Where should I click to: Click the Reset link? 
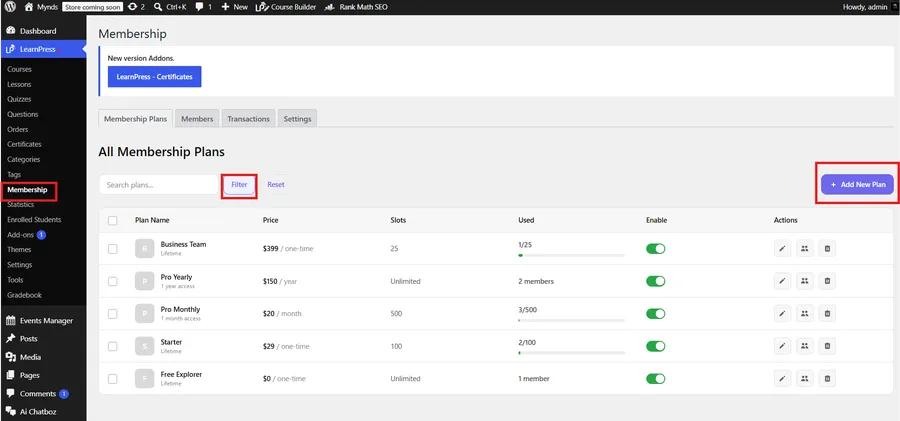[276, 184]
